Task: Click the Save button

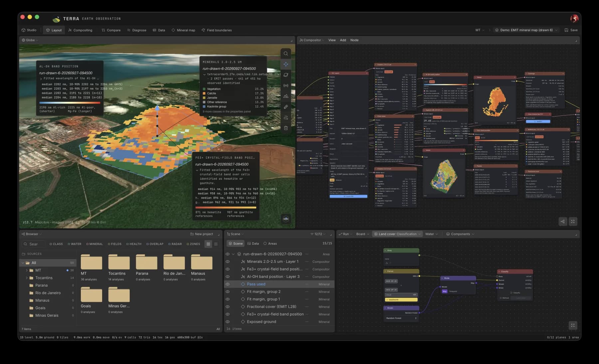Action: click(x=571, y=30)
